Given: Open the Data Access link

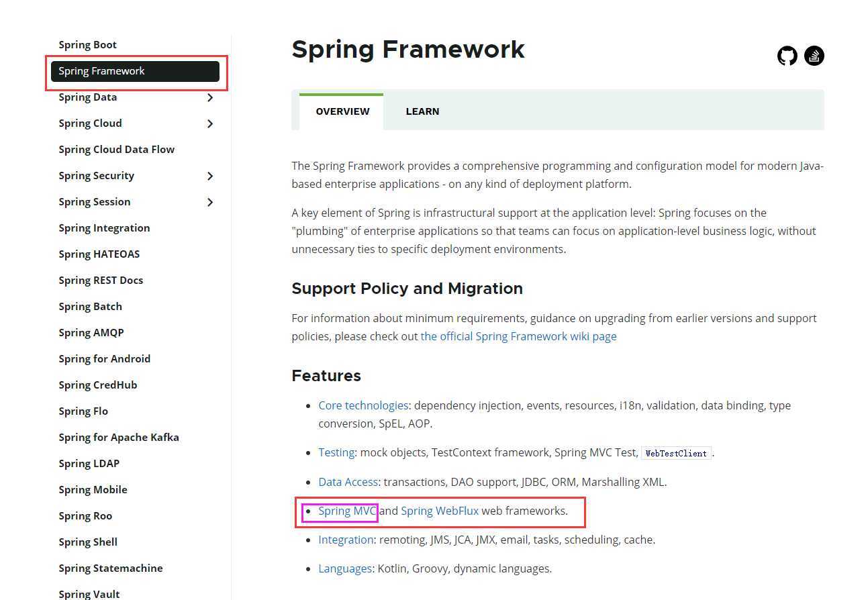Looking at the screenshot, I should coord(348,482).
